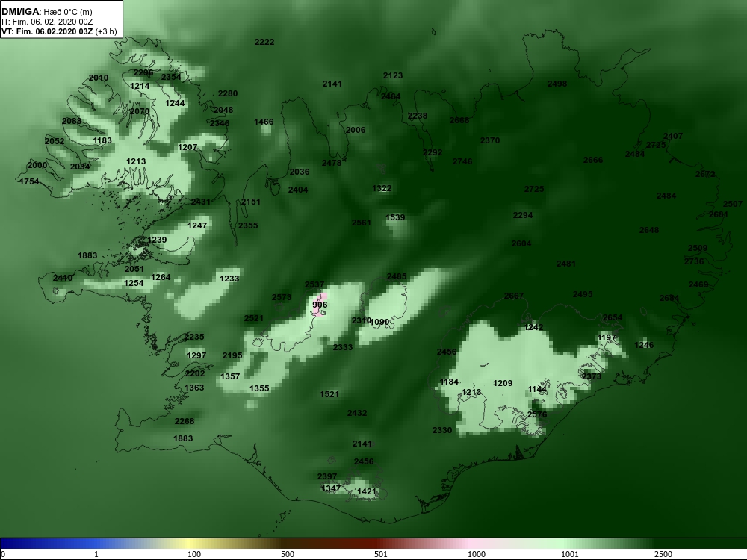
Task: Click the map value '2296'
Action: coord(143,72)
